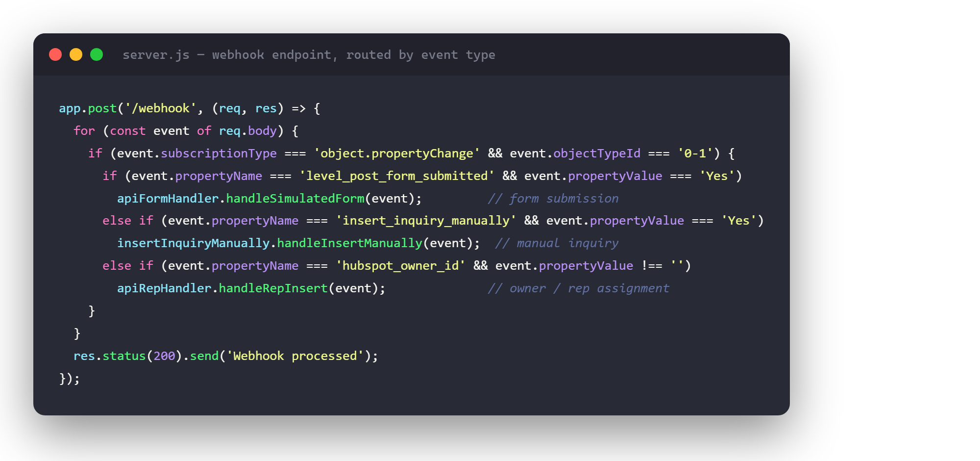Click the '// owner / rep assignment' comment
The image size is (980, 461).
coord(578,288)
